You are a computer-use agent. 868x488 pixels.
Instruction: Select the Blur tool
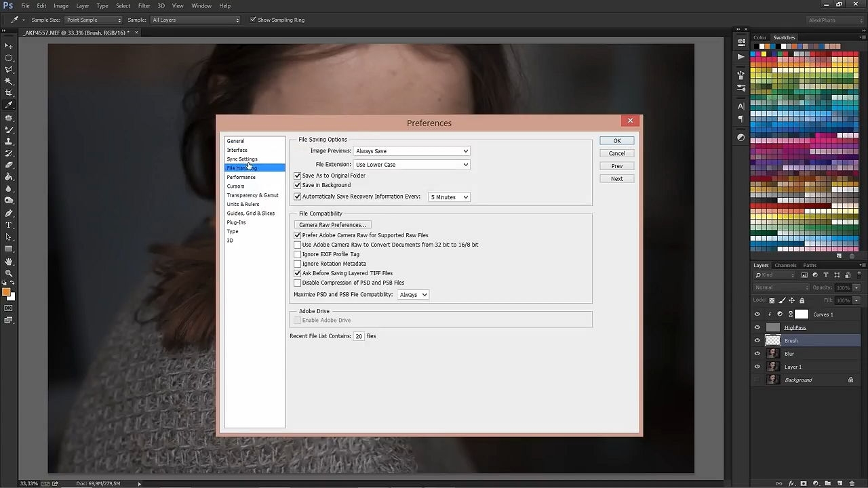point(9,188)
